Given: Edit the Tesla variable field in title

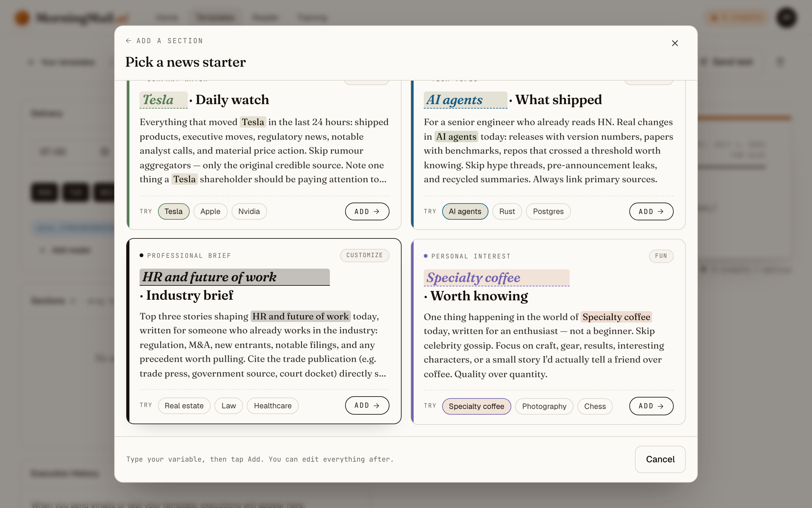Looking at the screenshot, I should click(x=163, y=100).
